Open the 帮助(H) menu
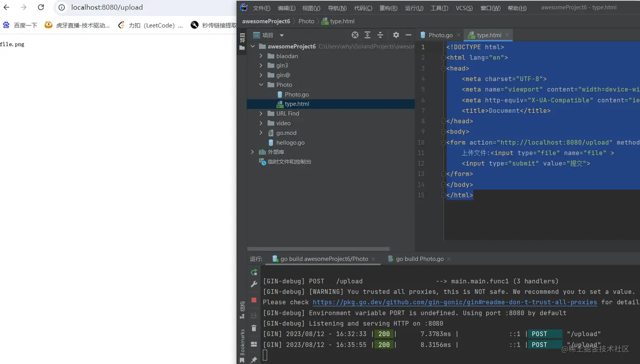The image size is (640, 364). [517, 8]
